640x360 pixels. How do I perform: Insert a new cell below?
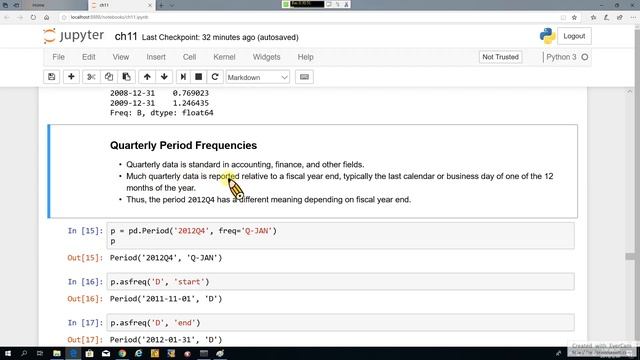pos(71,77)
